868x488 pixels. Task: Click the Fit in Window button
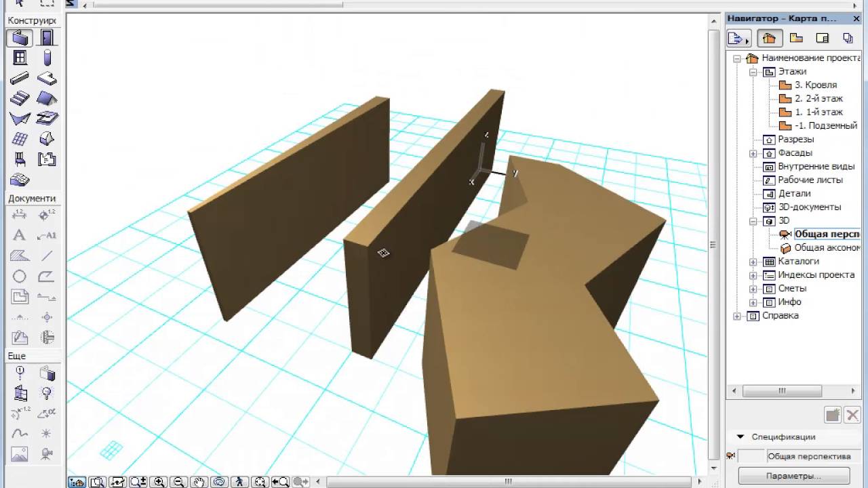click(x=260, y=482)
